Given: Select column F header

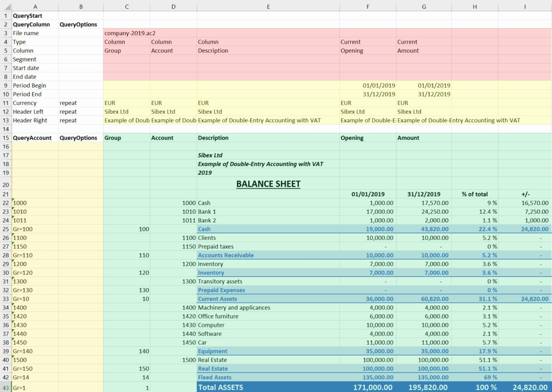Looking at the screenshot, I should tap(368, 6).
